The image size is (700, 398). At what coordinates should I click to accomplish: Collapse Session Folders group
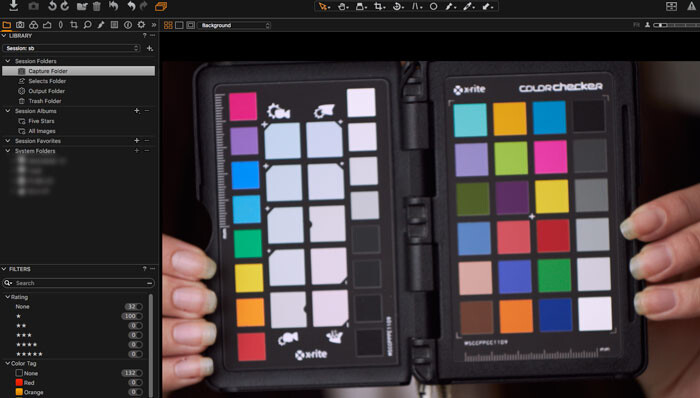click(x=8, y=61)
